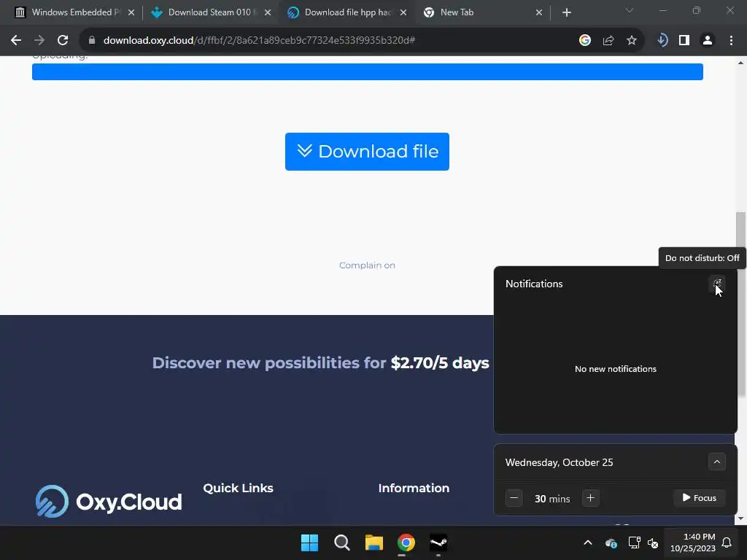Open the Windows Start menu
The image size is (747, 560).
pos(309,542)
